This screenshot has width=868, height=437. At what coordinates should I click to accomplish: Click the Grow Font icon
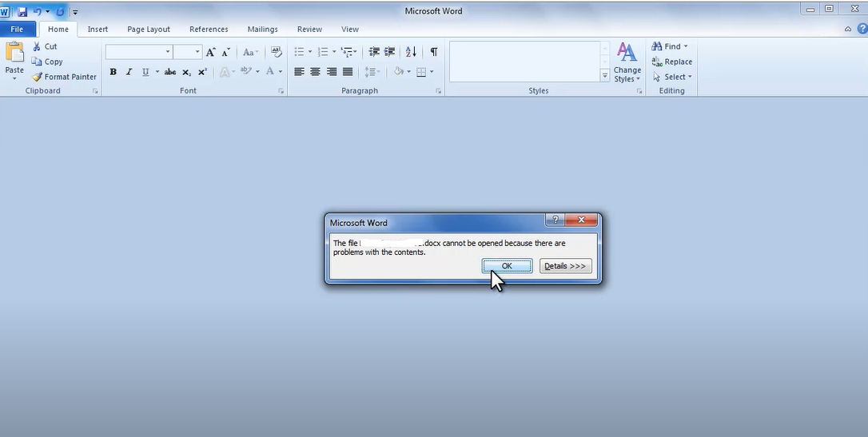(x=210, y=52)
